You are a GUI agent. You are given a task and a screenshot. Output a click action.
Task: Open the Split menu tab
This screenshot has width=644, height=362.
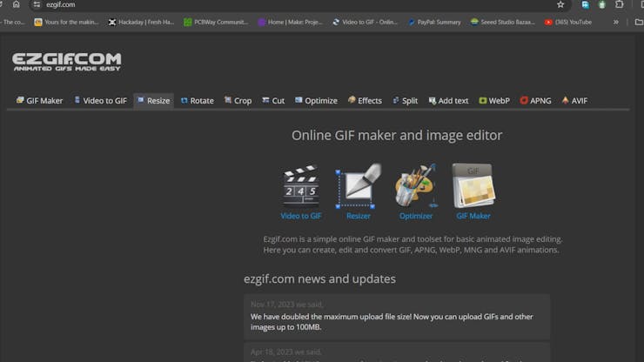[x=405, y=101]
